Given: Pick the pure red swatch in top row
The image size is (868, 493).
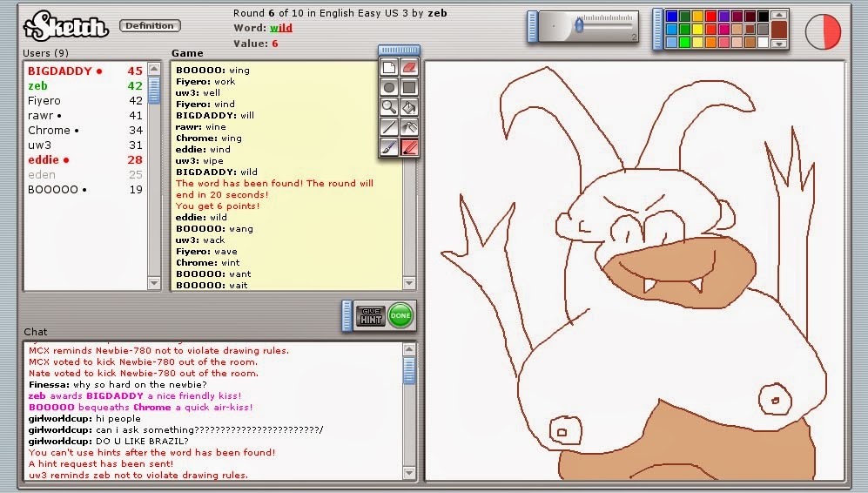Looking at the screenshot, I should point(710,16).
